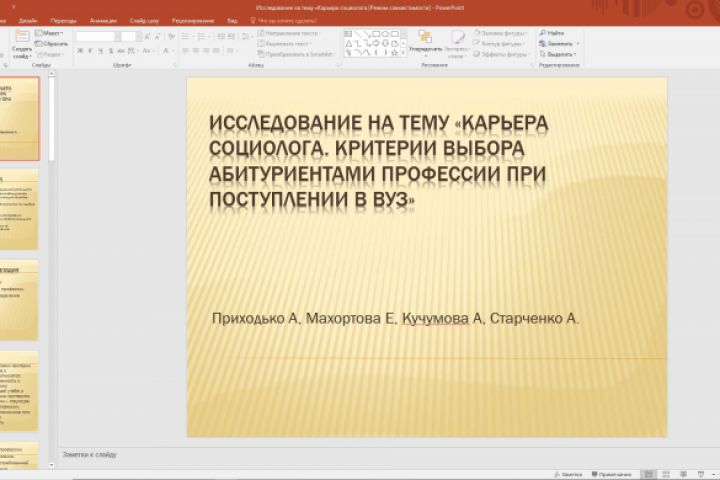Viewport: 720px width, 480px height.
Task: Select the oval shape in shapes gallery
Action: point(385,34)
